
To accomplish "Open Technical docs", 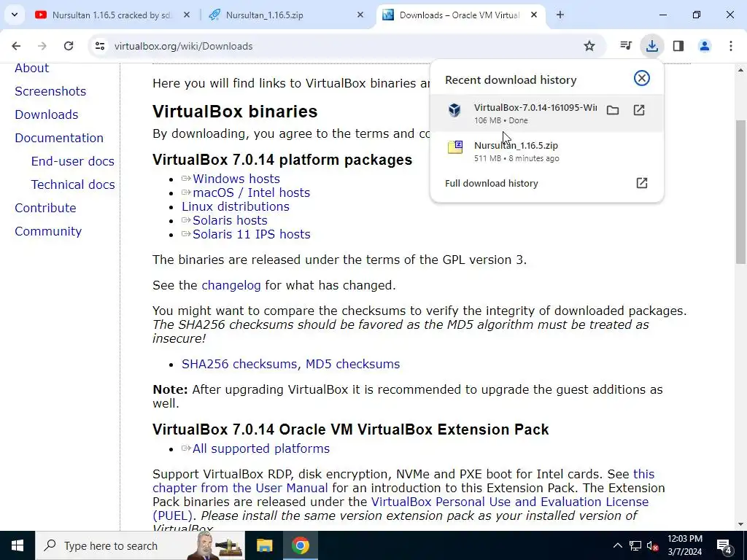I will (73, 184).
